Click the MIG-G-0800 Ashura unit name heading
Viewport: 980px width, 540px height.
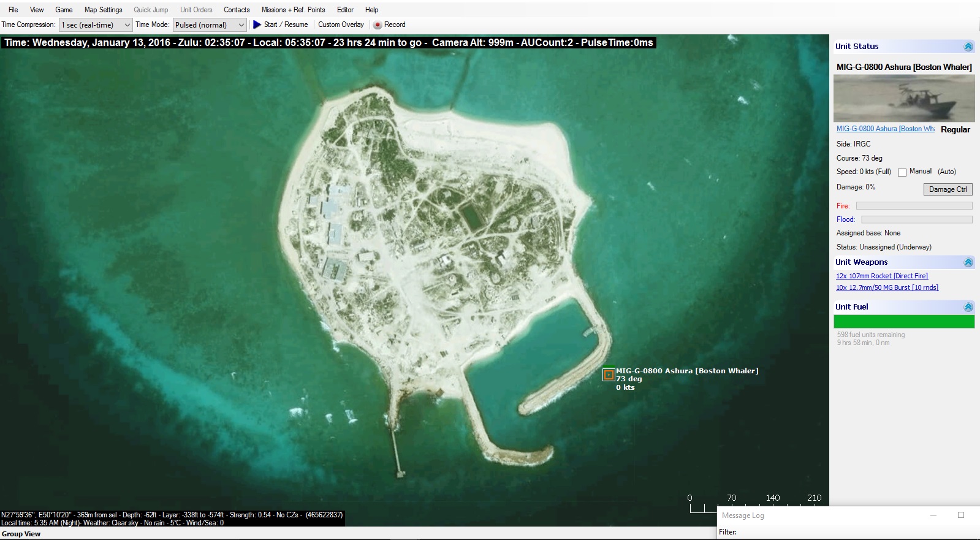tap(904, 67)
